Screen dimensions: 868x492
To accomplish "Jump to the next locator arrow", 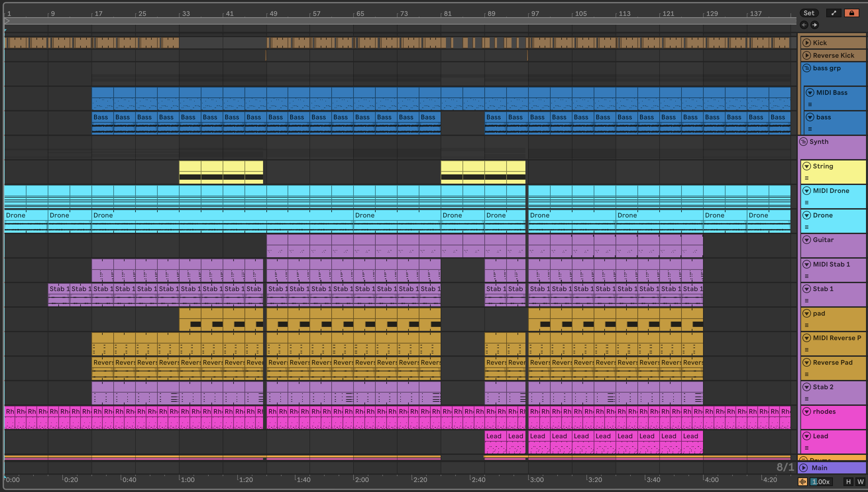I will pyautogui.click(x=814, y=25).
